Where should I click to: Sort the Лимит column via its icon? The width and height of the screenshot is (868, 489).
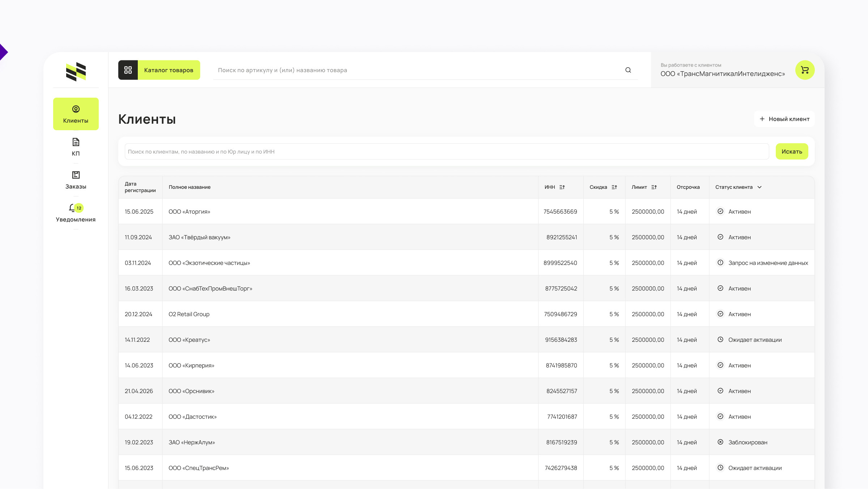click(x=654, y=187)
